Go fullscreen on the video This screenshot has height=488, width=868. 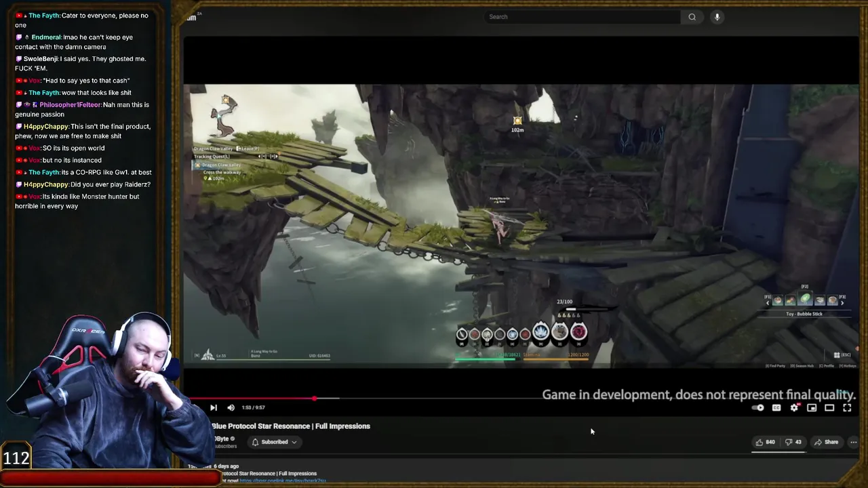847,407
